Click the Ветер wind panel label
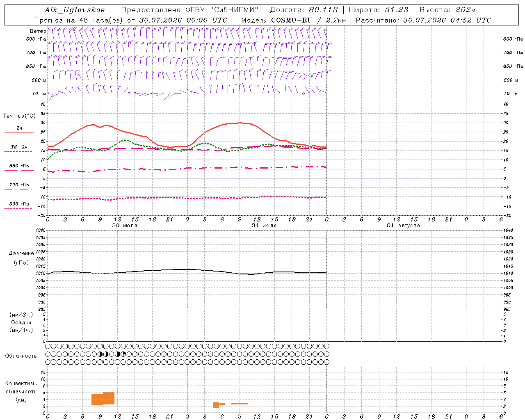This screenshot has height=420, width=525. pos(38,31)
